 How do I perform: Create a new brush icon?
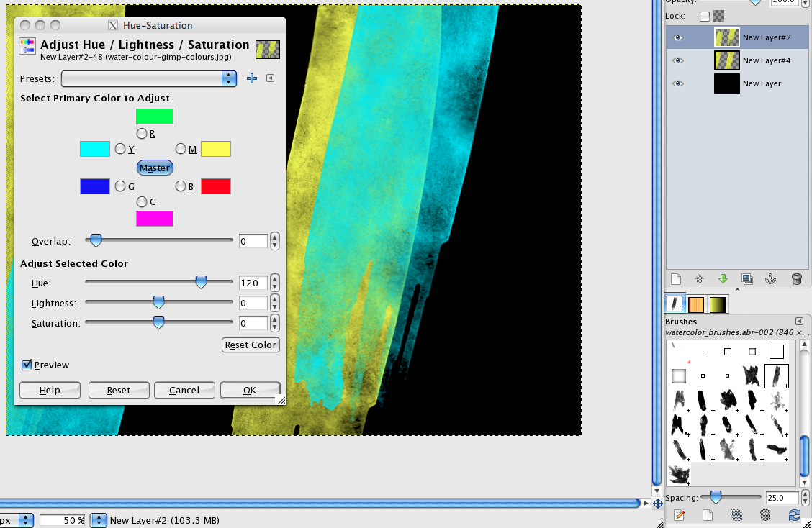(x=708, y=515)
